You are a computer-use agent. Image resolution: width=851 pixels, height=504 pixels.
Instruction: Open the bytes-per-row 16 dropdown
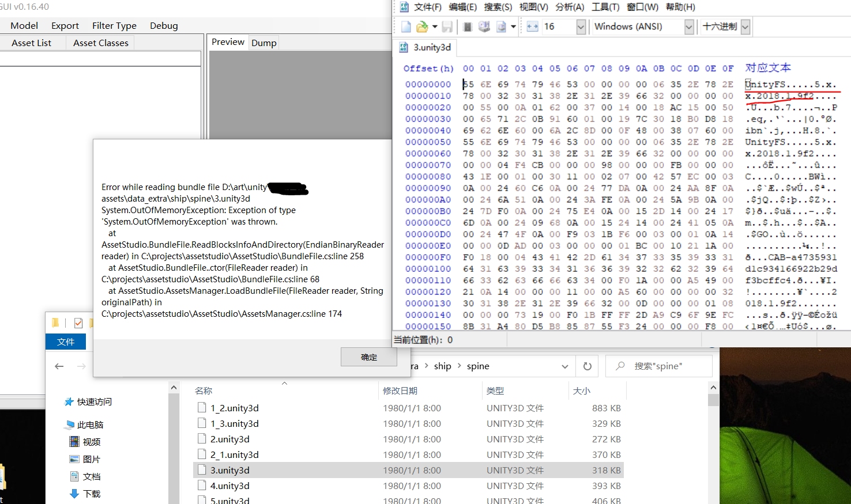(x=581, y=26)
